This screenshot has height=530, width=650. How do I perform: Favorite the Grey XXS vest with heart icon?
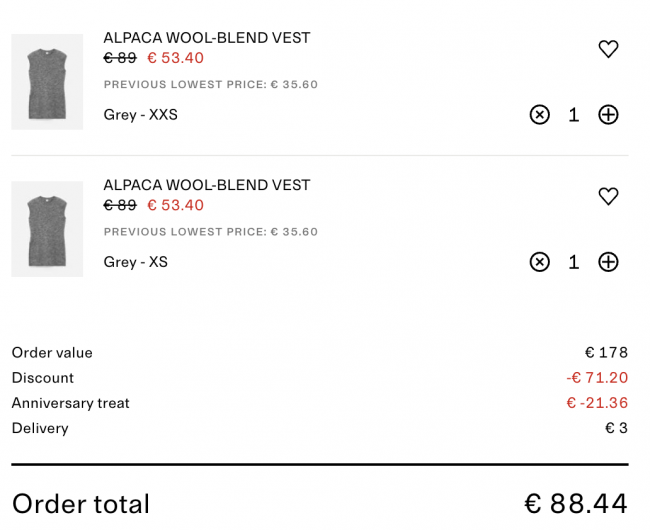(x=608, y=49)
